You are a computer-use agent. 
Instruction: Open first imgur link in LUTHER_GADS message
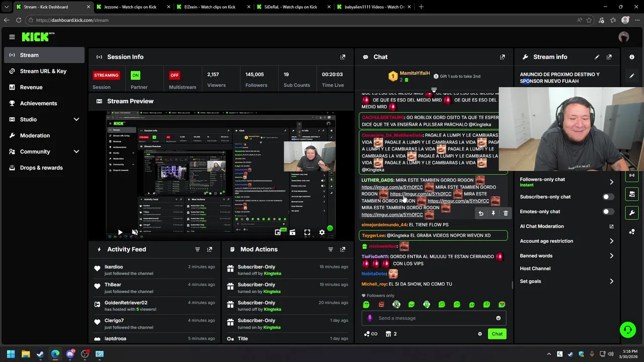392,187
